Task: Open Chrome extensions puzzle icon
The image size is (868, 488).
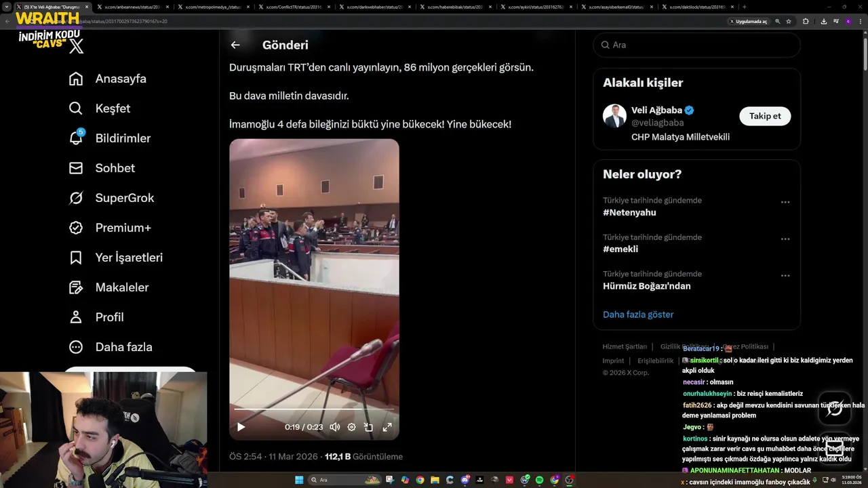Action: point(806,21)
